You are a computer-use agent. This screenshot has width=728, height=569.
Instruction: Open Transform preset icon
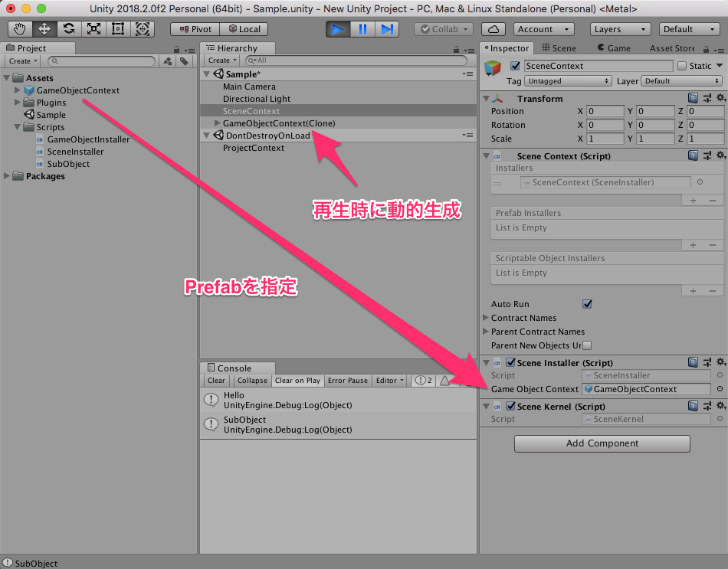click(707, 98)
